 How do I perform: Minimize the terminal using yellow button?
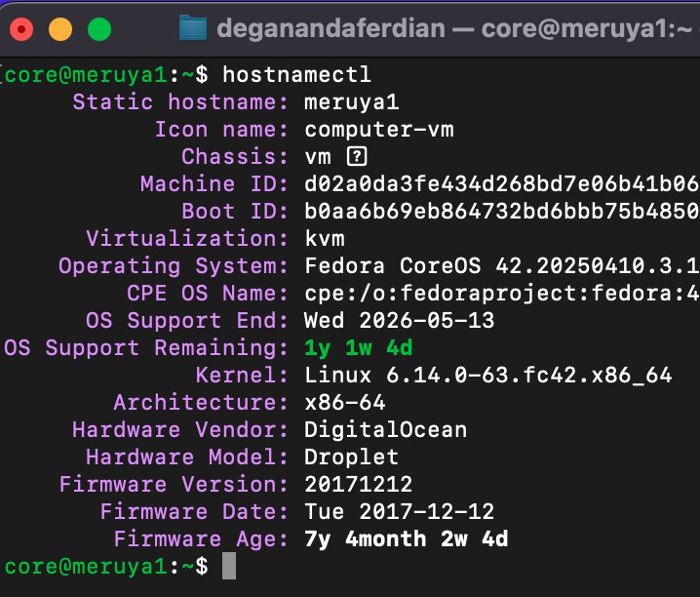(60, 29)
